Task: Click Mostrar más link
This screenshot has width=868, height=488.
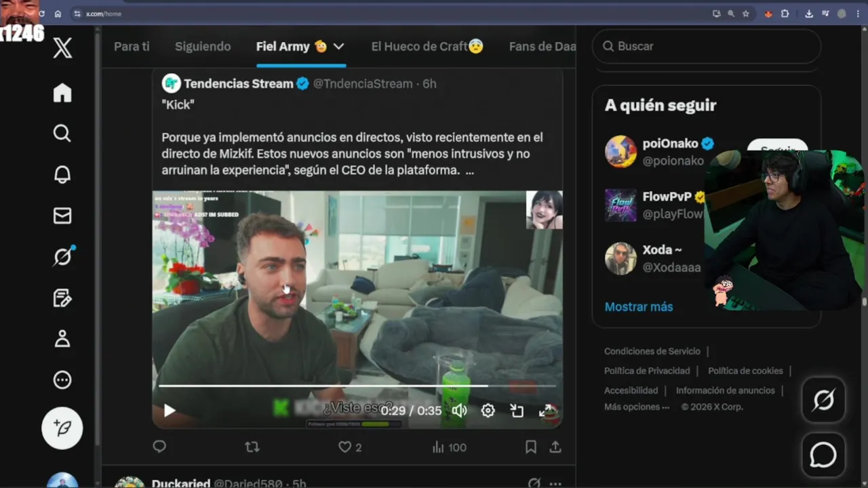Action: click(x=639, y=306)
